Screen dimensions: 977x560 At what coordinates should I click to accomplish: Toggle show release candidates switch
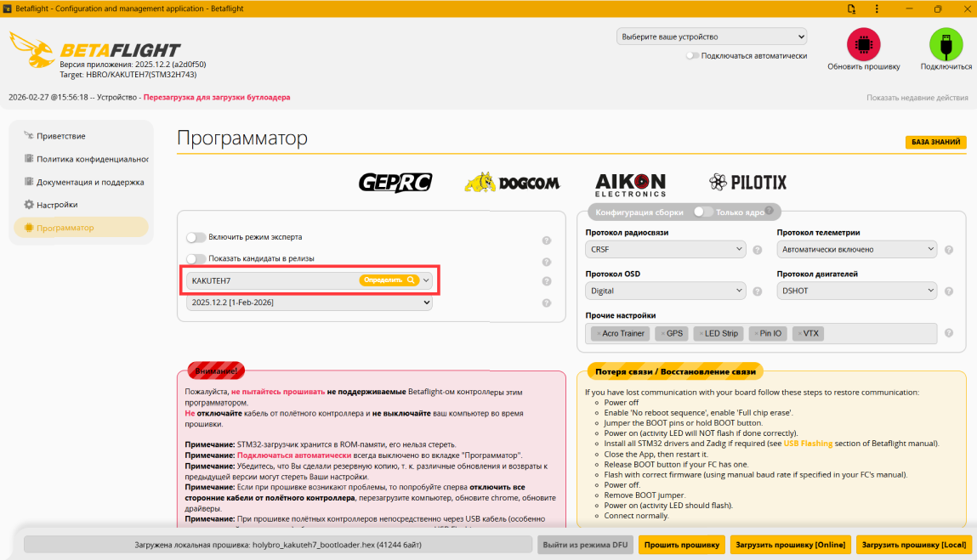[196, 258]
